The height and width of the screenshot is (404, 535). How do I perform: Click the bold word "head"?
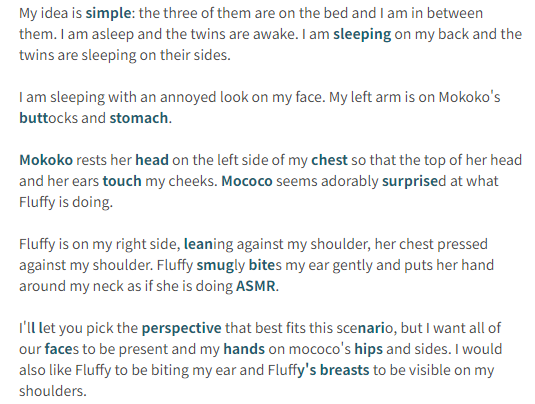[152, 160]
